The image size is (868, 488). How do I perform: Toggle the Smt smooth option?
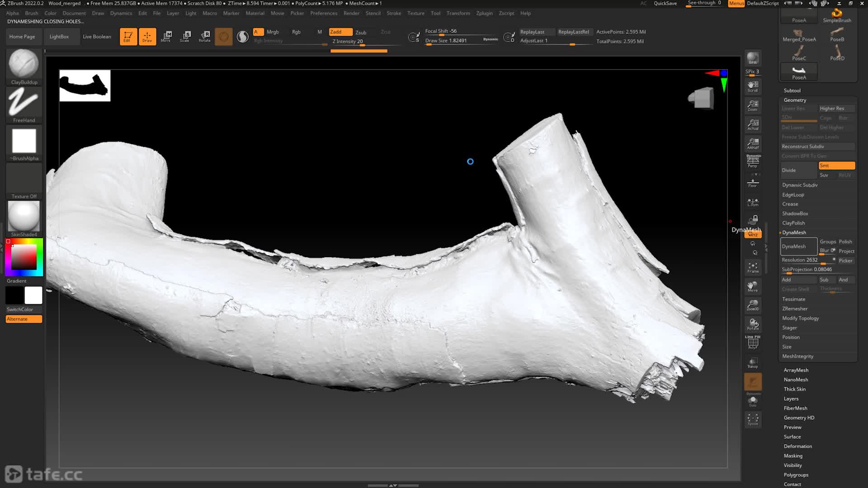tap(836, 165)
